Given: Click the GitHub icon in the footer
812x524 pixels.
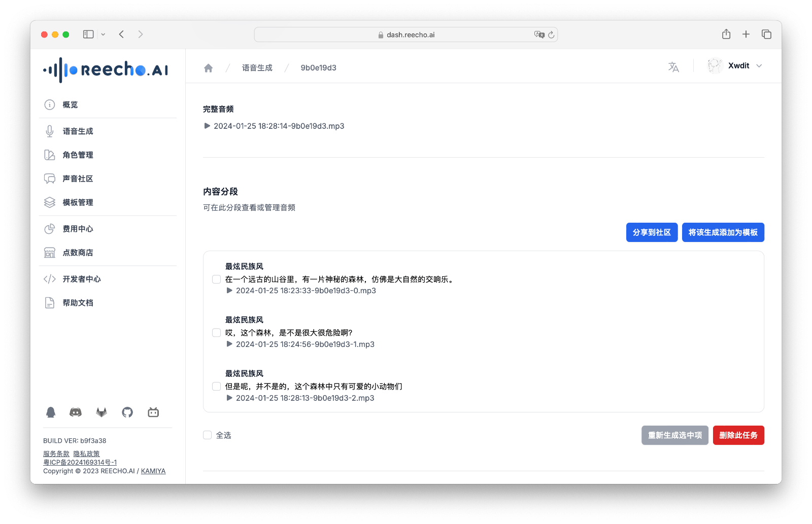Looking at the screenshot, I should 127,412.
